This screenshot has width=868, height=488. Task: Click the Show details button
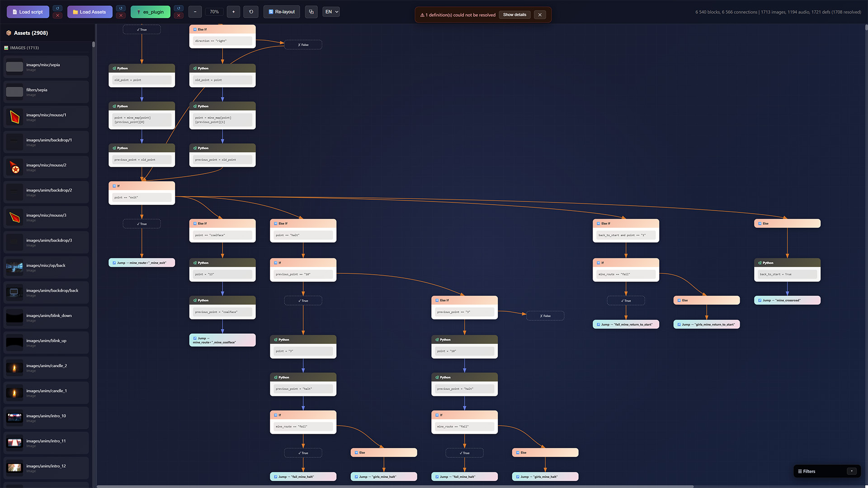pyautogui.click(x=514, y=15)
